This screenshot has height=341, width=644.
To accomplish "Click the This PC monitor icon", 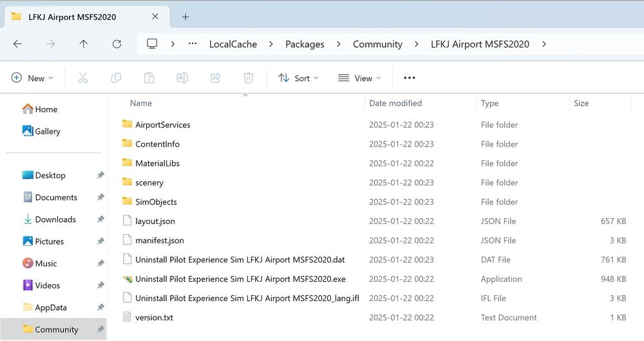I will pos(152,44).
